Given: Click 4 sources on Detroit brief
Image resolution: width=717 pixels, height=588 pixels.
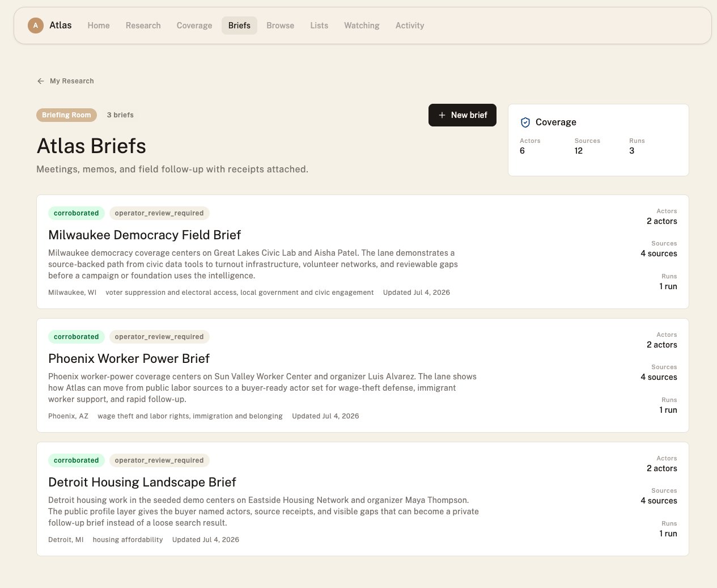Looking at the screenshot, I should pos(659,501).
